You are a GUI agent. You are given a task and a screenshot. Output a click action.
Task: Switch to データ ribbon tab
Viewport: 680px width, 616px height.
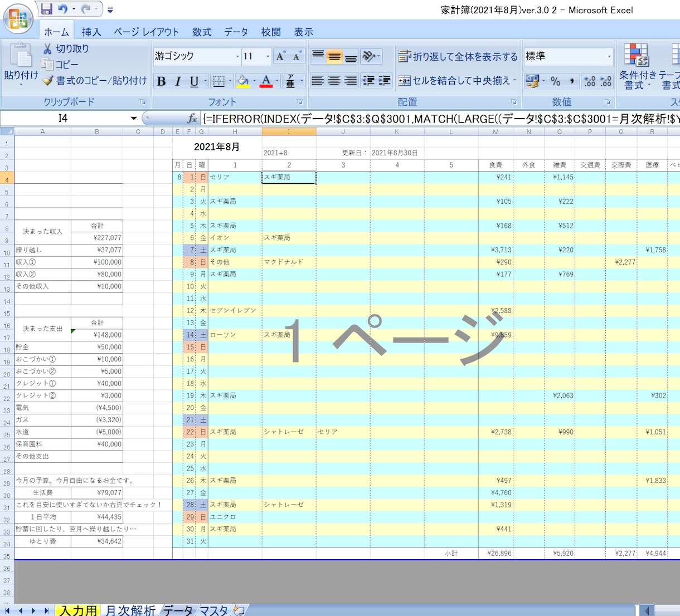(x=236, y=32)
